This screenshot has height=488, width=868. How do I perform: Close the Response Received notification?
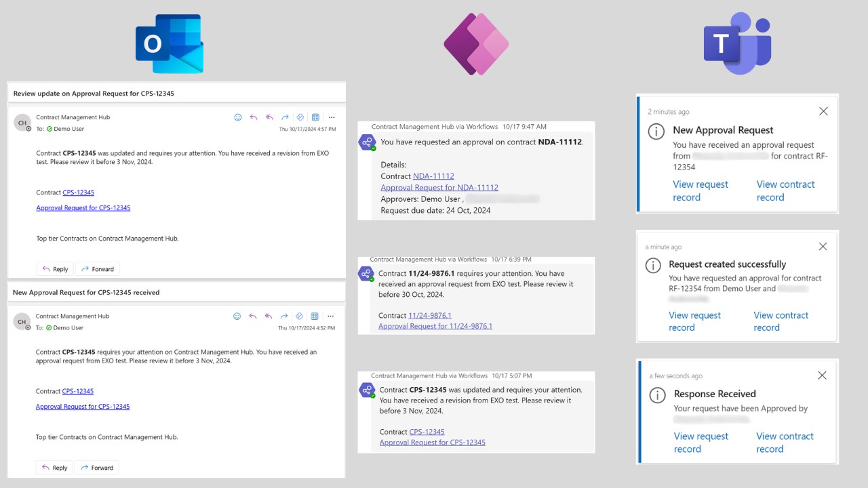click(822, 375)
